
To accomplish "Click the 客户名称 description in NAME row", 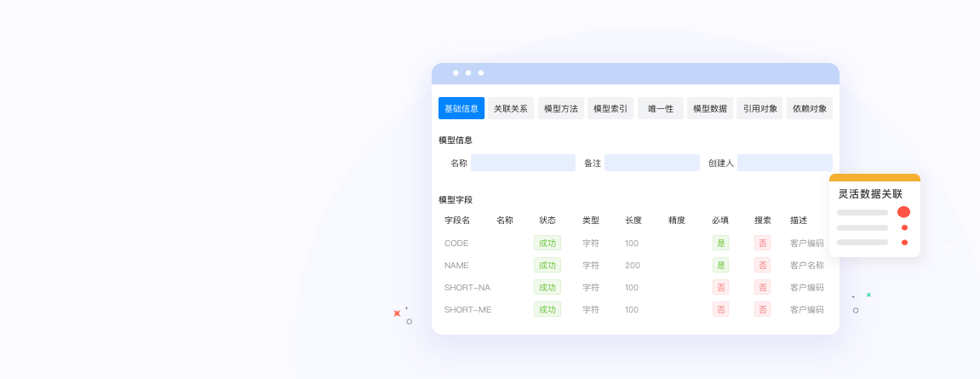I will tap(807, 265).
